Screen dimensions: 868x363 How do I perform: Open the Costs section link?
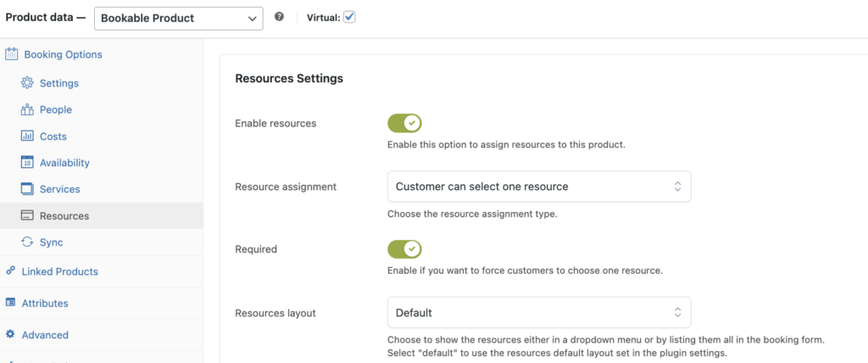coord(53,137)
